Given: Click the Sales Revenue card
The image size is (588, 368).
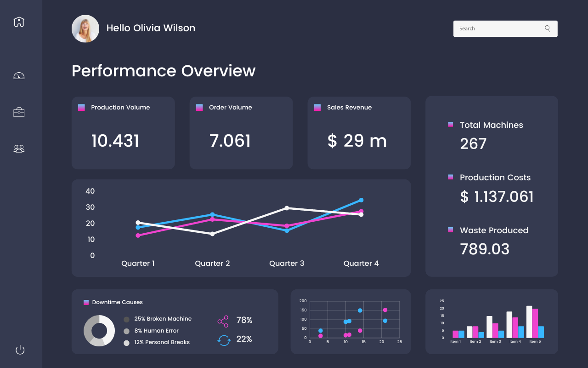Looking at the screenshot, I should click(359, 133).
